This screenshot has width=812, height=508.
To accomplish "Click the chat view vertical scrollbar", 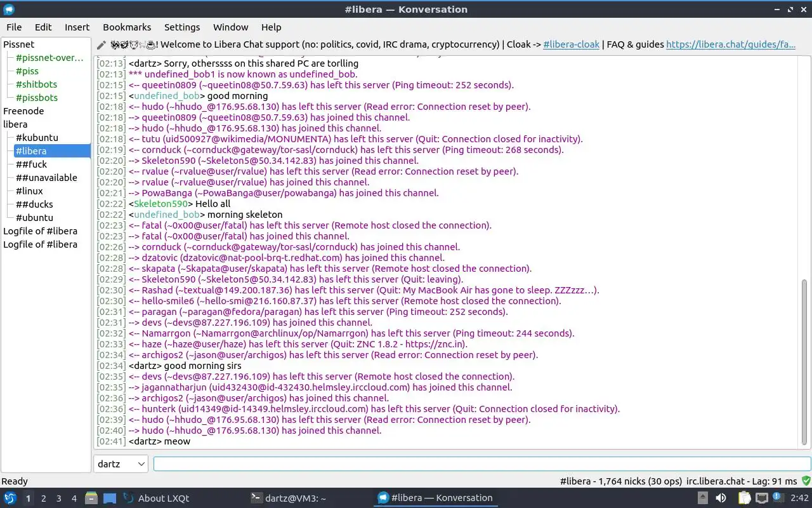I will click(x=805, y=363).
